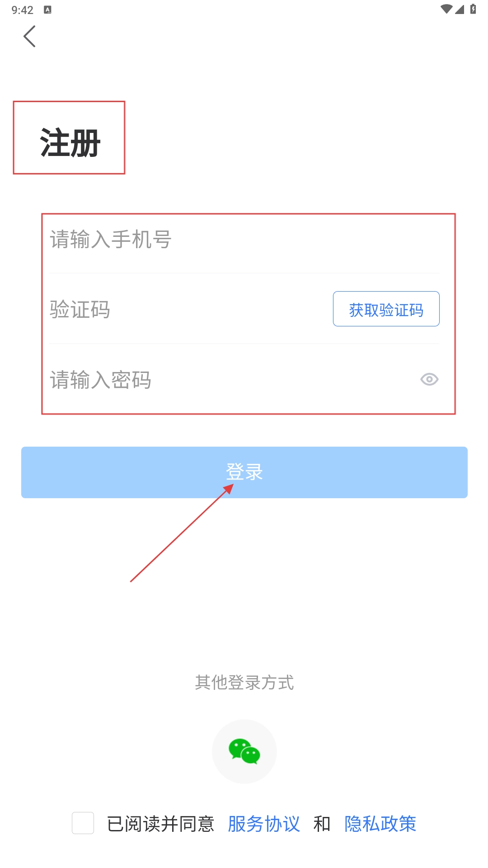Open the 服务协议 link

(264, 824)
